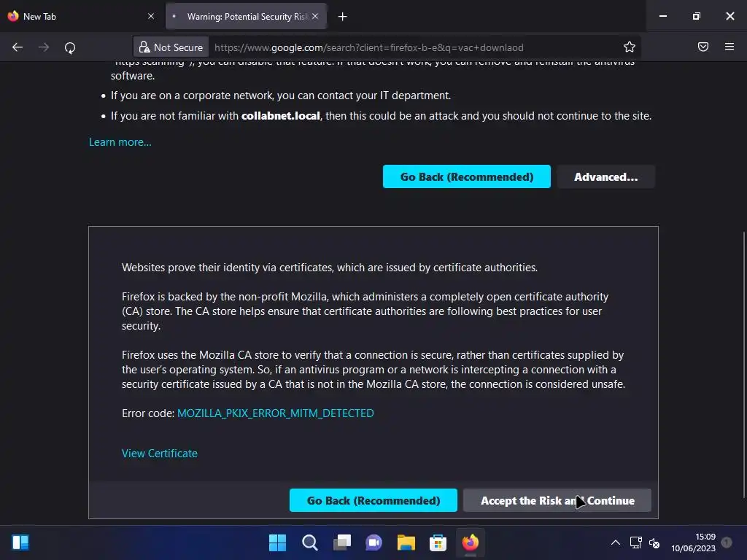Close the New Tab tab
747x560 pixels.
point(151,16)
